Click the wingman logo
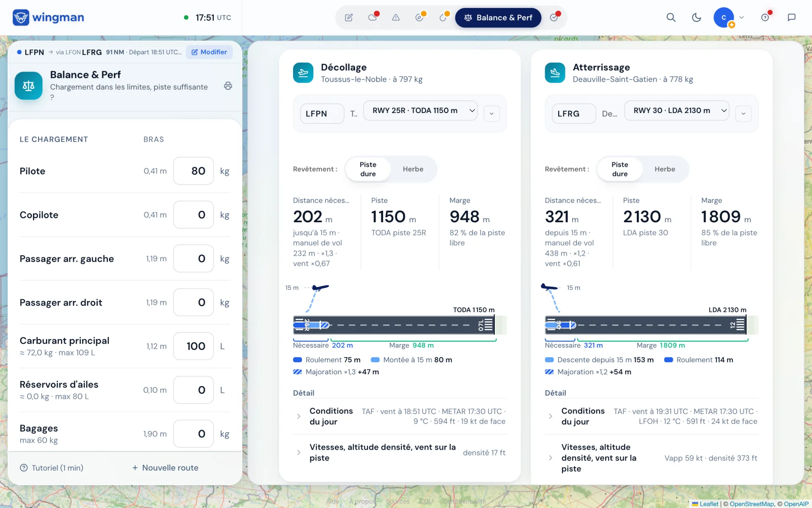 [x=49, y=18]
